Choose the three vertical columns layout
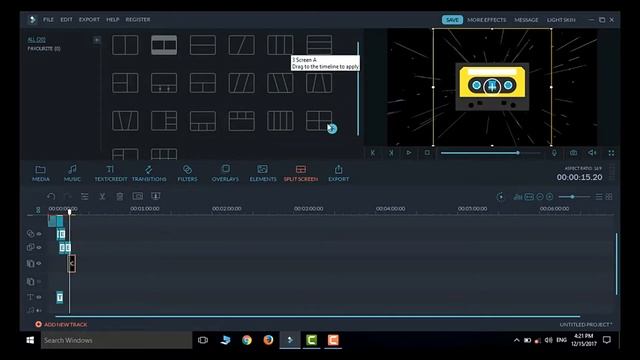This screenshot has height=360, width=640. click(280, 45)
